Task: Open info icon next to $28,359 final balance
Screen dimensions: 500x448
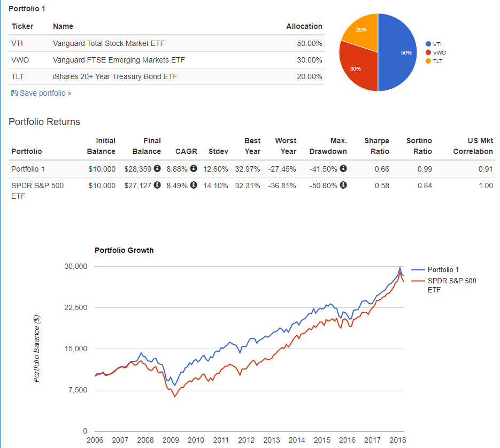Action: point(157,168)
